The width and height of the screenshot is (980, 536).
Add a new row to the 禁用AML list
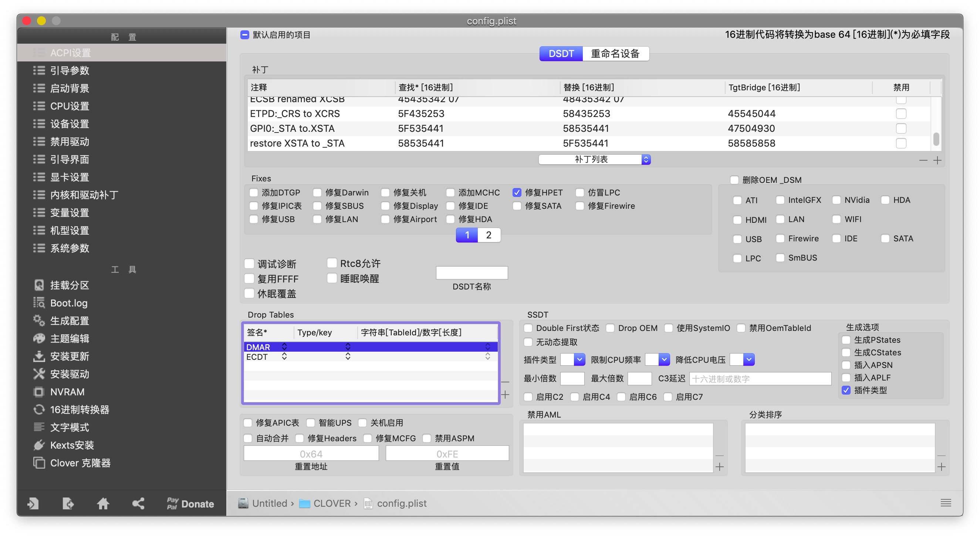point(719,467)
